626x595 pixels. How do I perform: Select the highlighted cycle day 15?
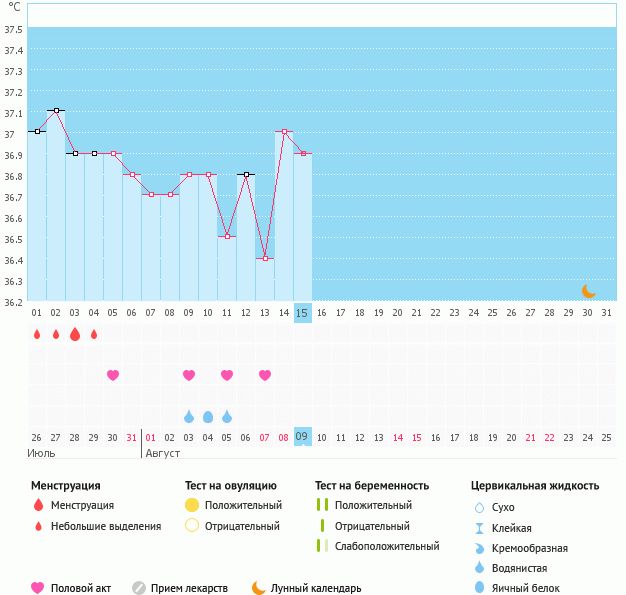(303, 313)
